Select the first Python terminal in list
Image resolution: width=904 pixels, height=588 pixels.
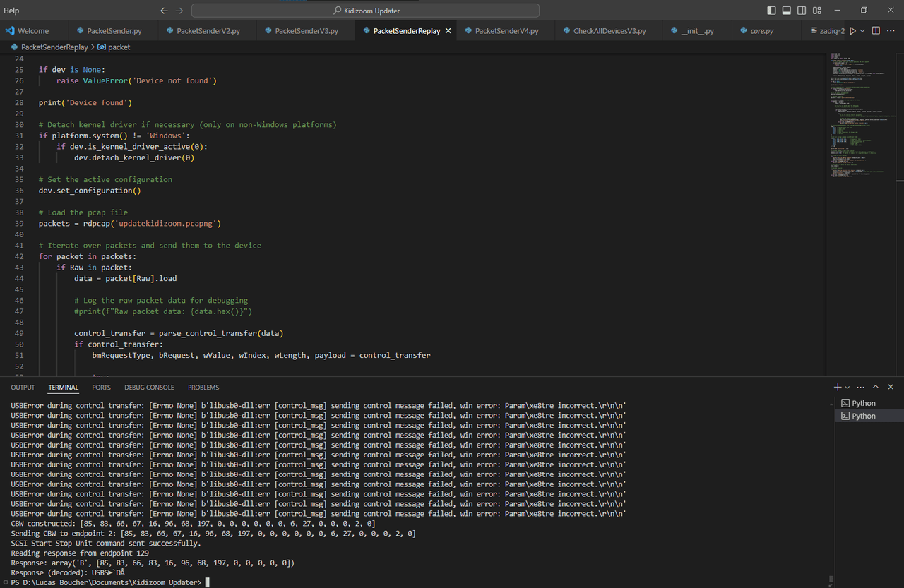[x=863, y=403]
